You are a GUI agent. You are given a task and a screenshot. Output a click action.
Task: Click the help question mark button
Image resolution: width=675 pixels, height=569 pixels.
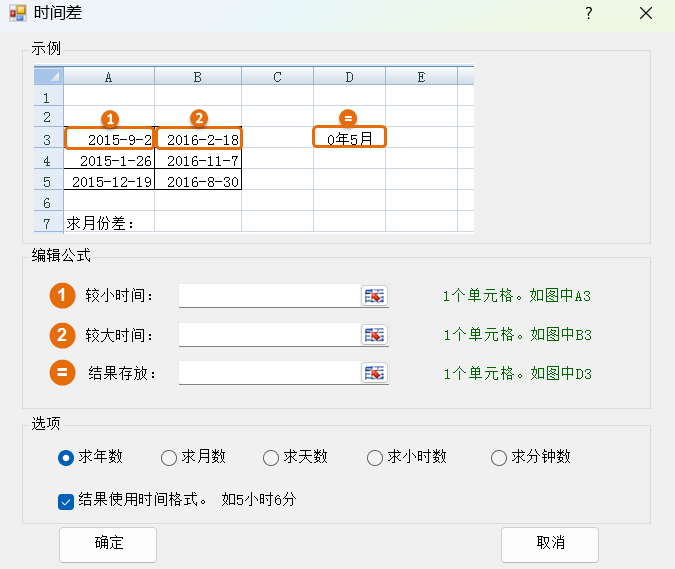click(x=589, y=13)
